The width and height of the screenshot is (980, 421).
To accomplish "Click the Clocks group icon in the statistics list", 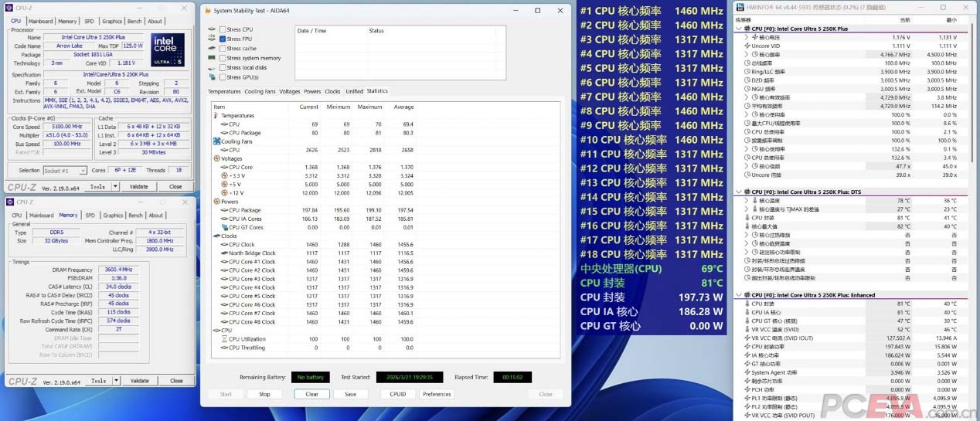I will pyautogui.click(x=216, y=236).
